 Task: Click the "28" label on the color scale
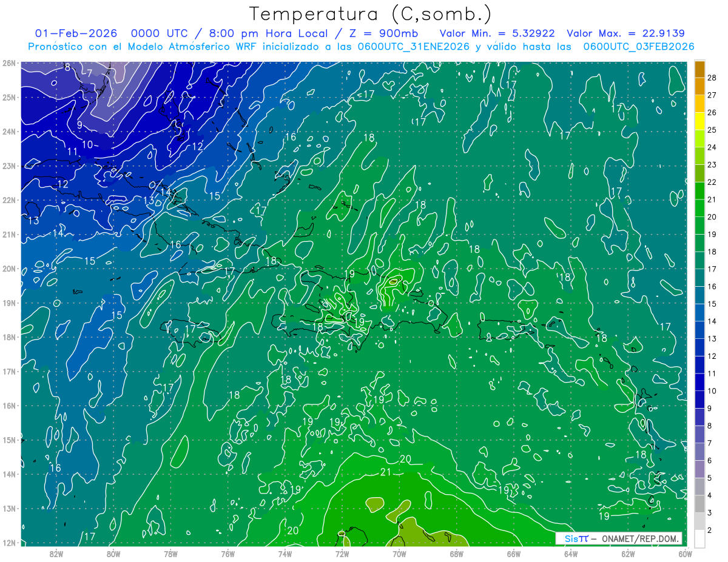(x=712, y=78)
